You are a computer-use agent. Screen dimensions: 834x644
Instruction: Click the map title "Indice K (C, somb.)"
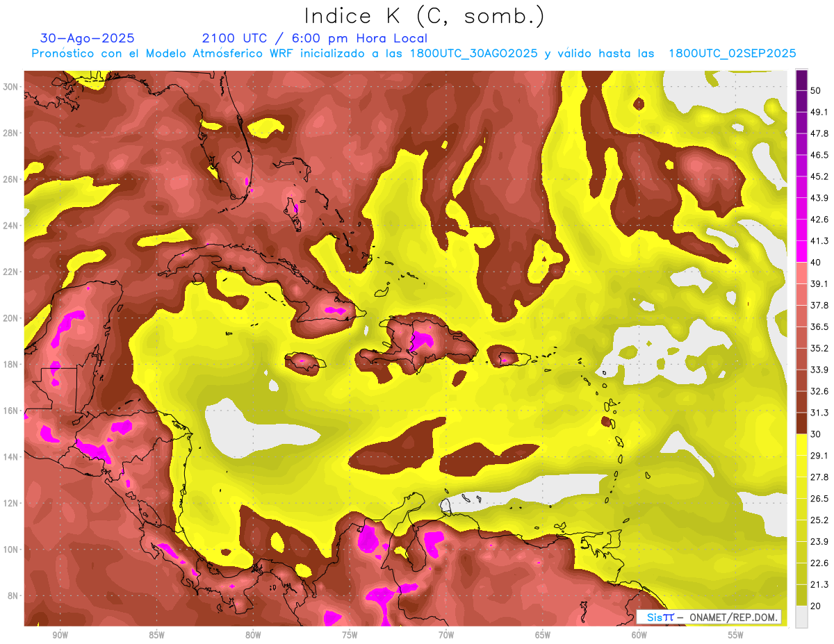(x=425, y=17)
